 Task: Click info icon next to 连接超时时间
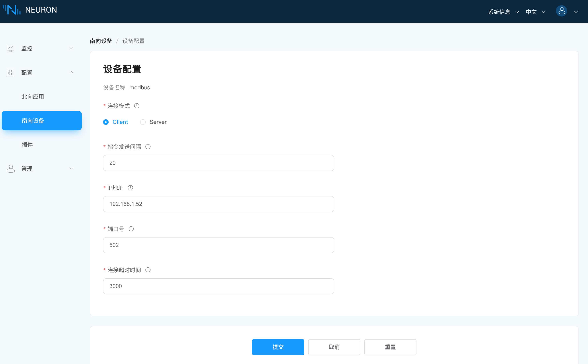[148, 270]
